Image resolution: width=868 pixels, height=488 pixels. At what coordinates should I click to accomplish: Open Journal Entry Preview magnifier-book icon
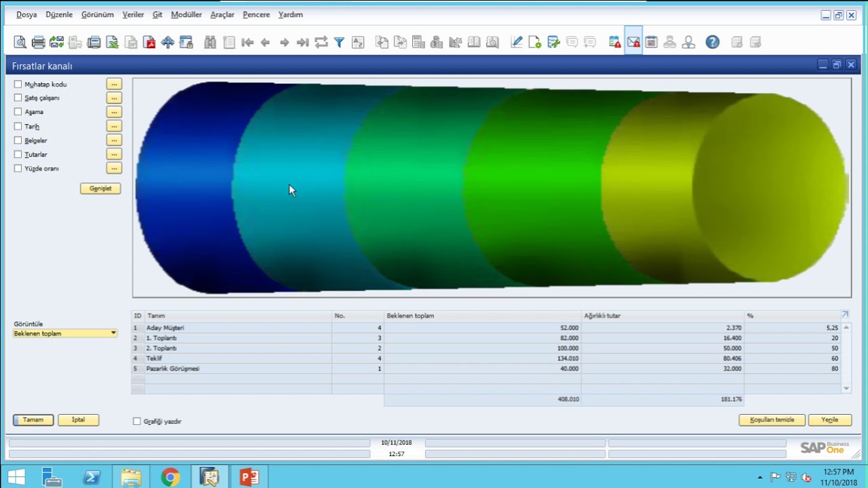tap(492, 42)
